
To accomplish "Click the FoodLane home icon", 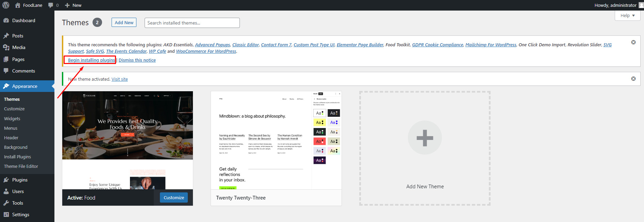I will [x=18, y=5].
